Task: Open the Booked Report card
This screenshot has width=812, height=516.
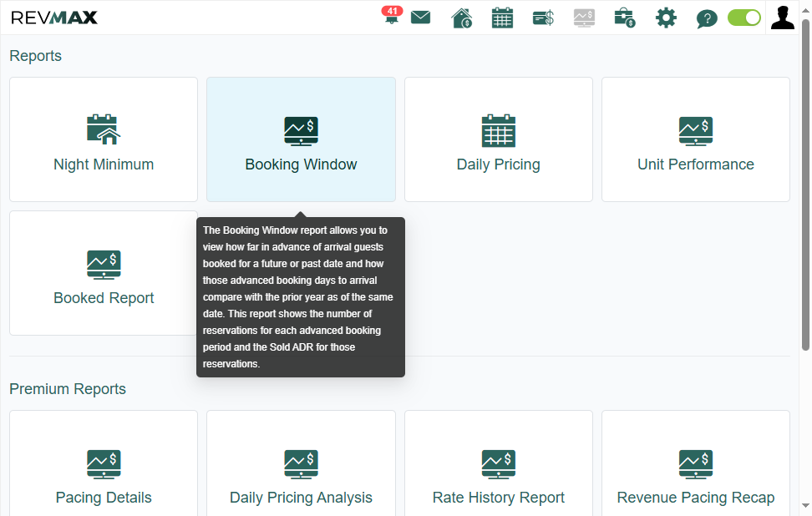Action: 104,273
